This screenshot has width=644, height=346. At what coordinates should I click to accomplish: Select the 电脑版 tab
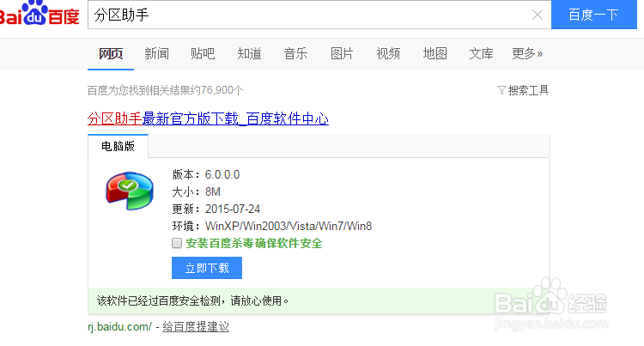118,146
